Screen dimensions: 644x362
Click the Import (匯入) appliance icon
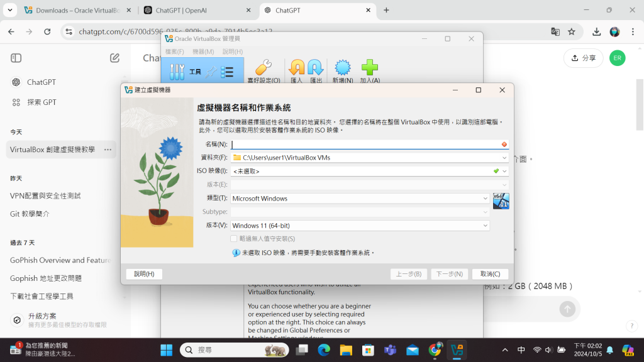297,71
